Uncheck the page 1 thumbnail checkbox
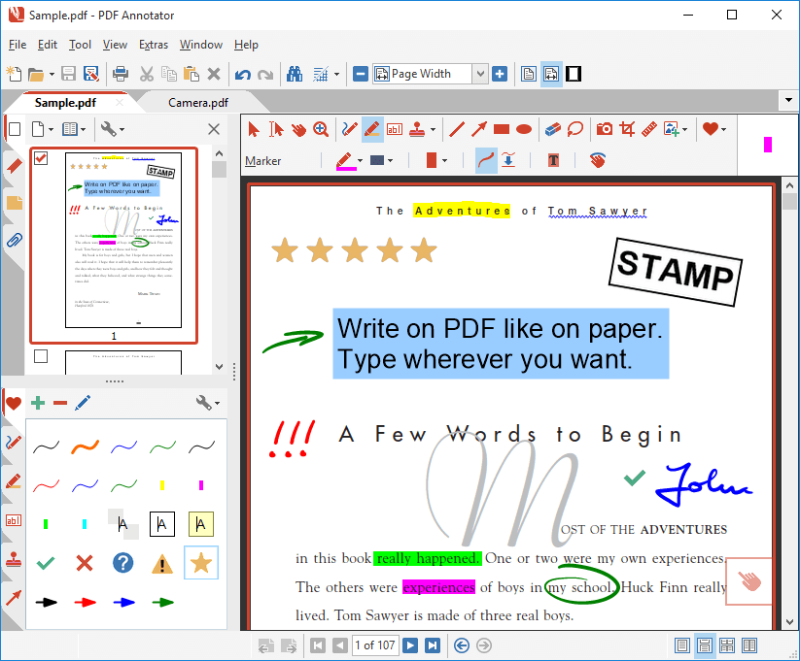Screen dimensions: 800x661 point(41,159)
